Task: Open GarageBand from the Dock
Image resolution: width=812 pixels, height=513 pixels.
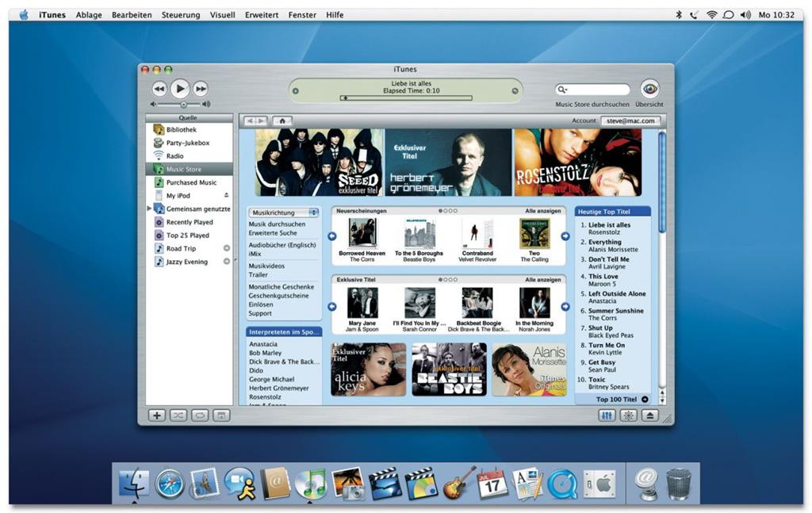Action: point(459,484)
